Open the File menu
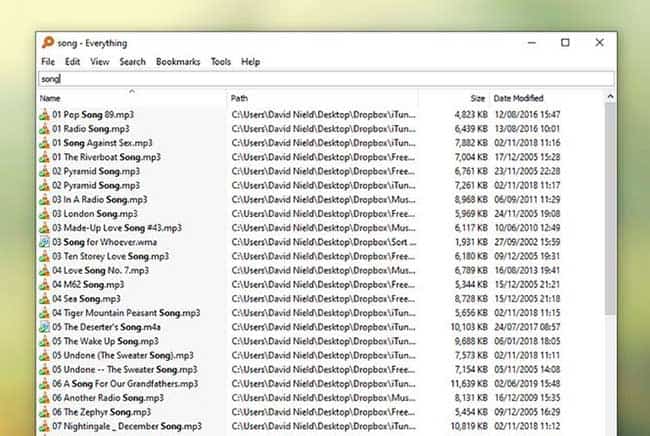The width and height of the screenshot is (650, 436). click(x=48, y=62)
